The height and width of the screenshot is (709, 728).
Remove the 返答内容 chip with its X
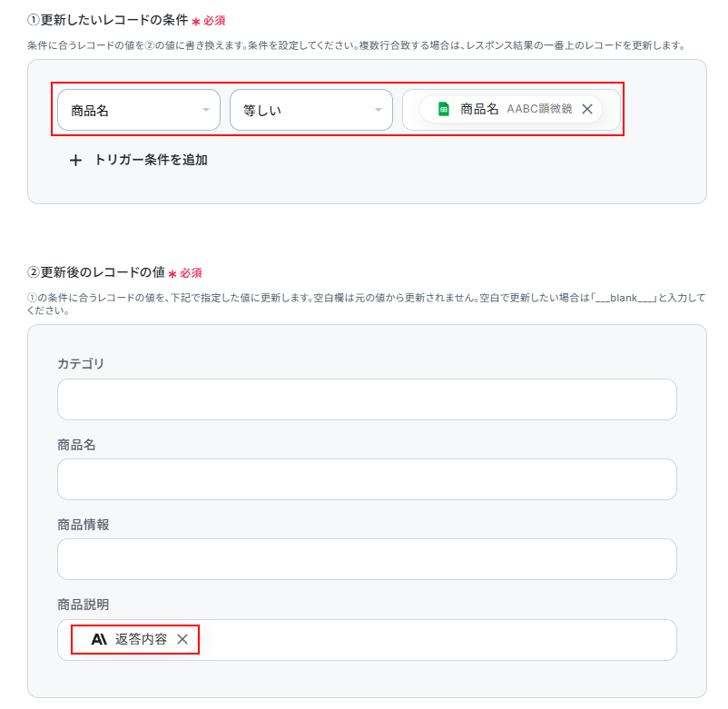(182, 639)
